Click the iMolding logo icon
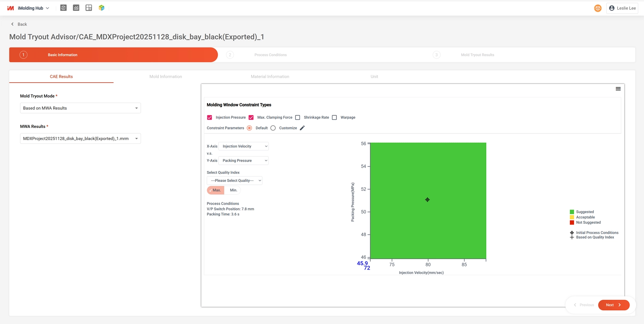The height and width of the screenshot is (324, 644). coord(10,8)
